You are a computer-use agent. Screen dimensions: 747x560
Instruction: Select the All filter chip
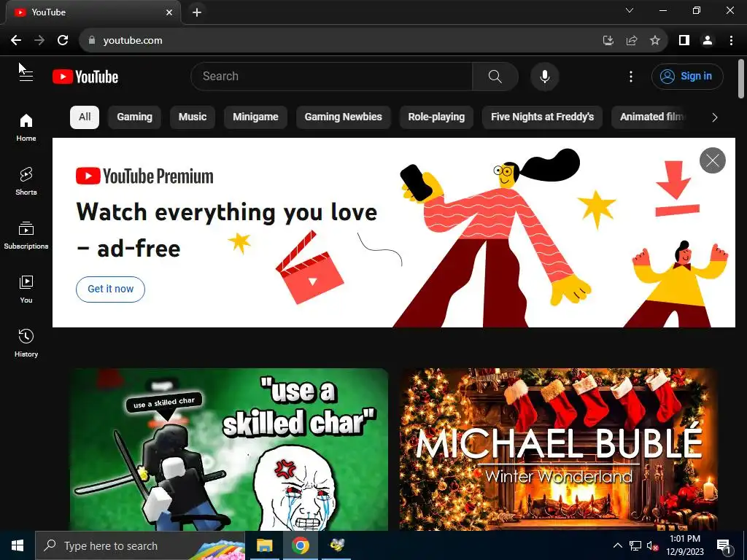tap(85, 117)
